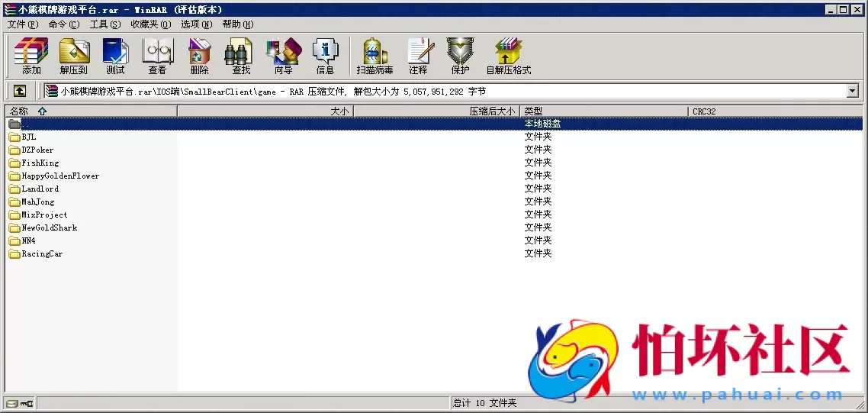The height and width of the screenshot is (413, 868).
Task: Click the BJL folder icon
Action: tap(14, 137)
